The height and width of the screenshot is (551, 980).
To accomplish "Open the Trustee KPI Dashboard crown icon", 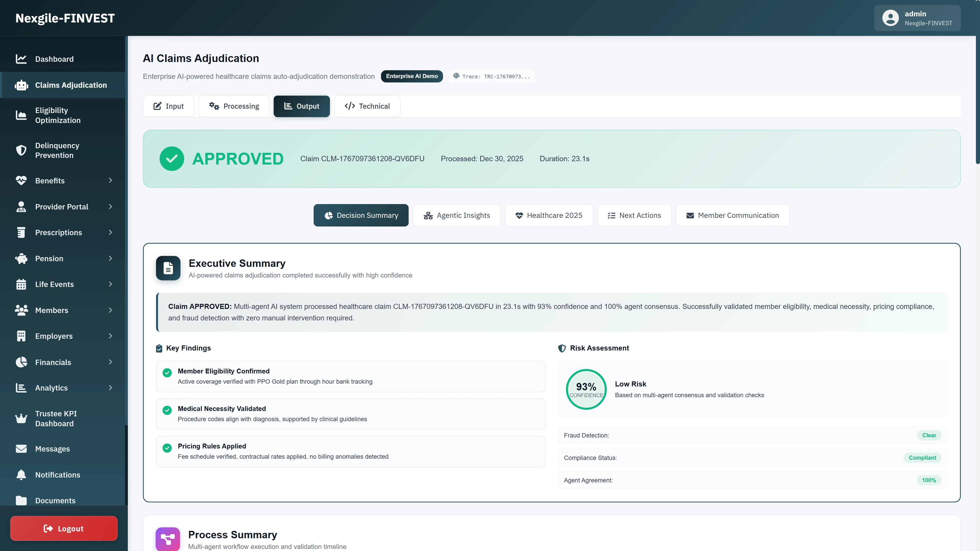I will (x=21, y=418).
